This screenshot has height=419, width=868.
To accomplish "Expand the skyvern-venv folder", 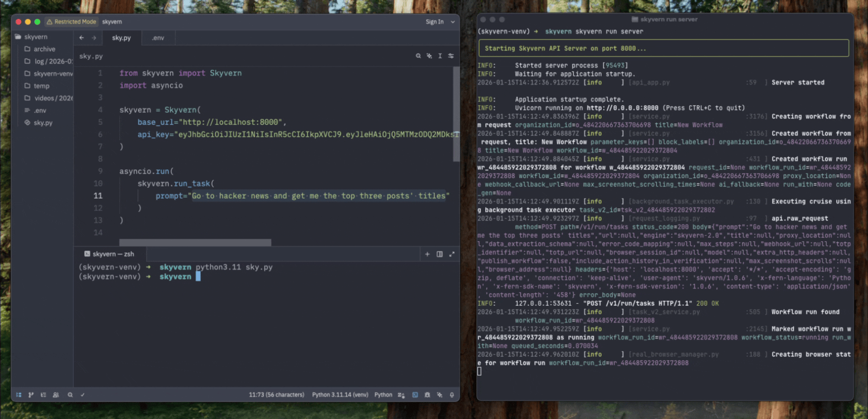I will coord(52,73).
